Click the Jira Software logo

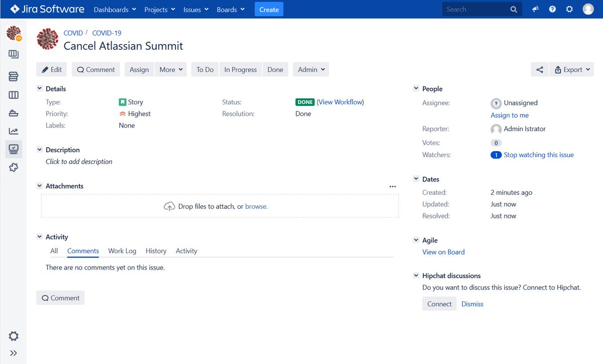(47, 9)
